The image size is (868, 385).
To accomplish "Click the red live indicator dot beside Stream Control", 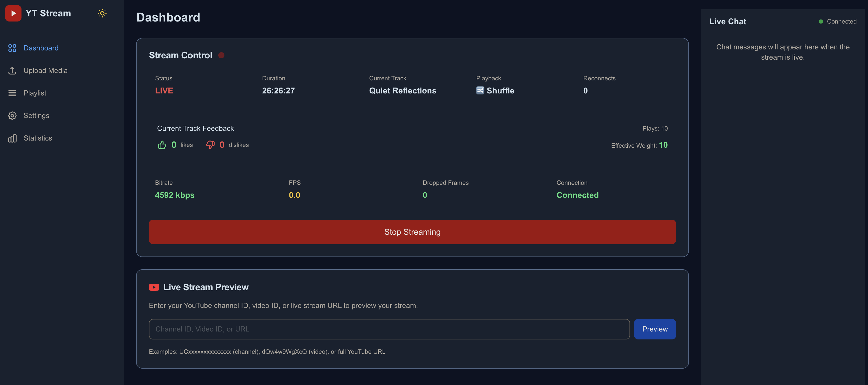I will [x=221, y=55].
